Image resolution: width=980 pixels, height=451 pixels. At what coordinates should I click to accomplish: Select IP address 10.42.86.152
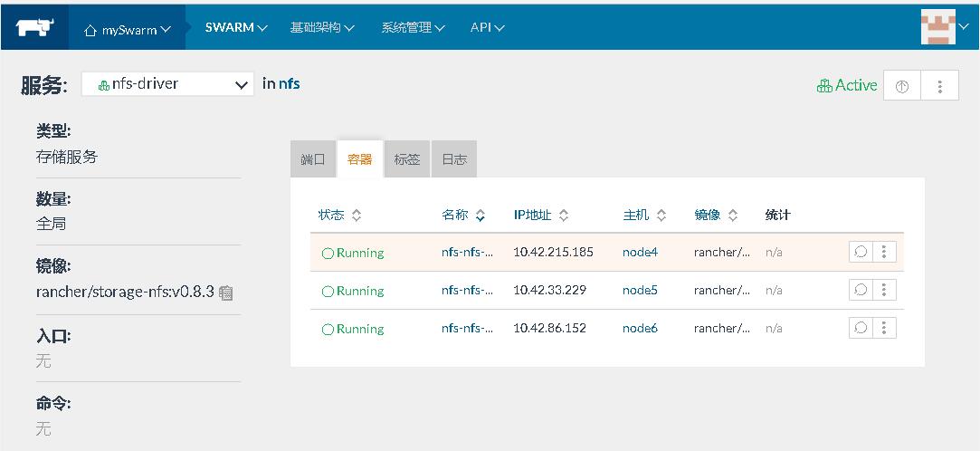[550, 329]
